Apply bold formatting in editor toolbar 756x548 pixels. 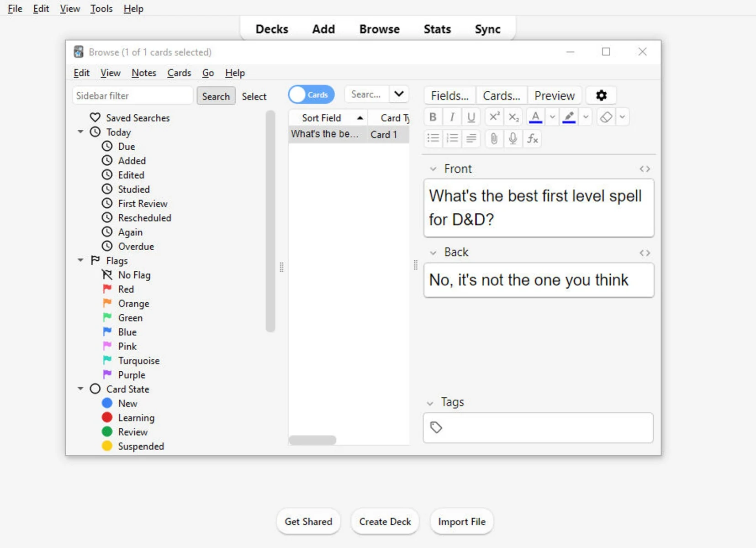click(x=433, y=117)
